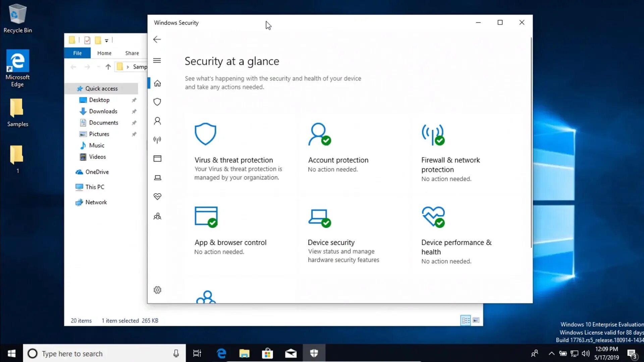Switch Explorer to details view toggle
Image resolution: width=644 pixels, height=362 pixels.
[x=466, y=320]
